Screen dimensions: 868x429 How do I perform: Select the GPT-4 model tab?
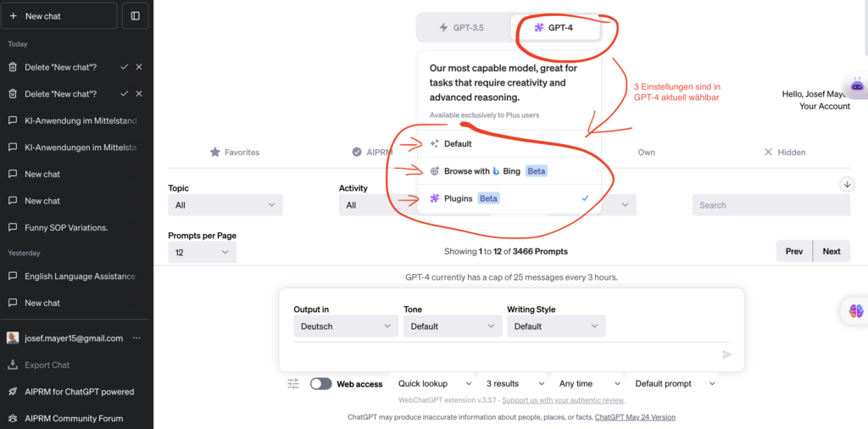pyautogui.click(x=554, y=27)
